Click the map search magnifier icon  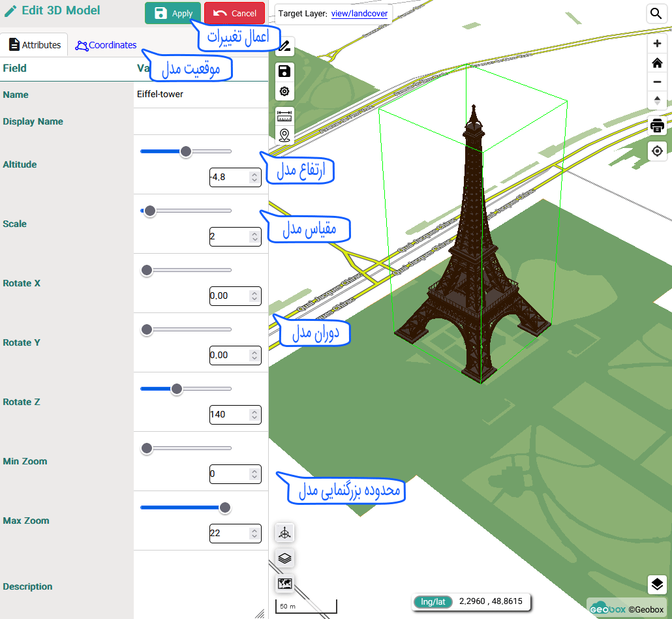tap(656, 14)
